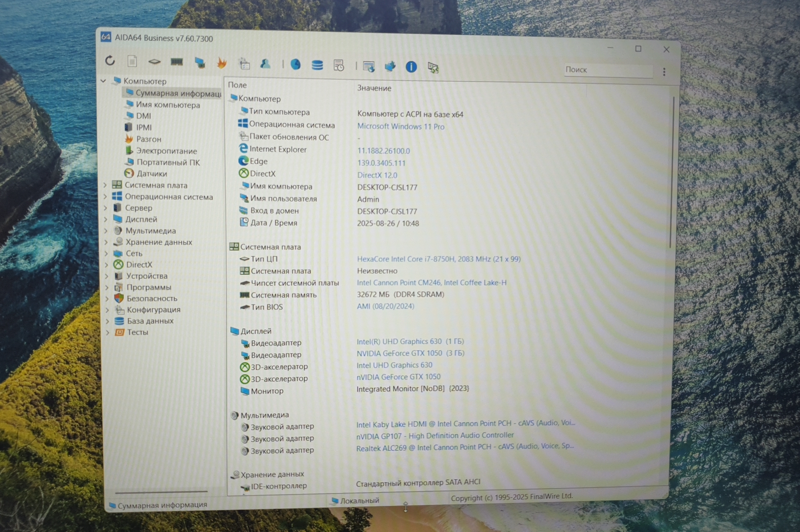
Task: Select Безопасность in the left tree
Action: (x=146, y=299)
